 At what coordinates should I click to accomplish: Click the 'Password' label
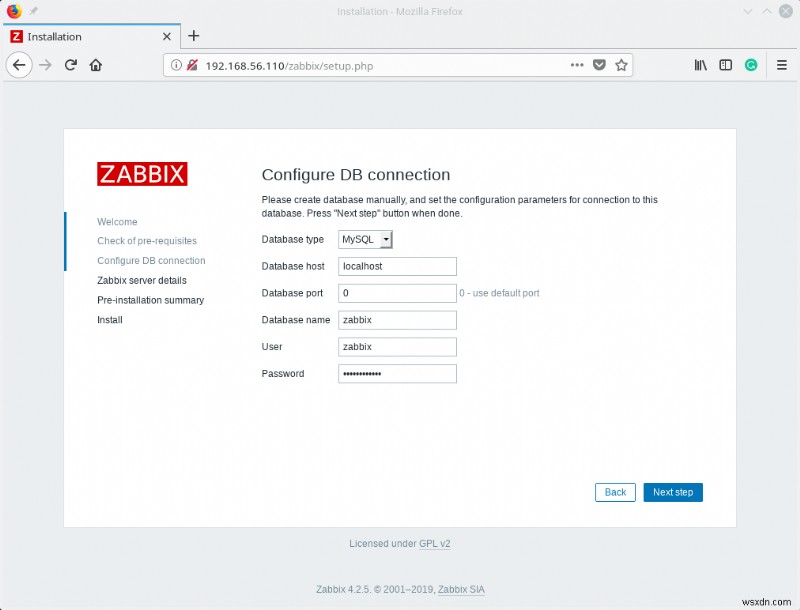pos(283,374)
